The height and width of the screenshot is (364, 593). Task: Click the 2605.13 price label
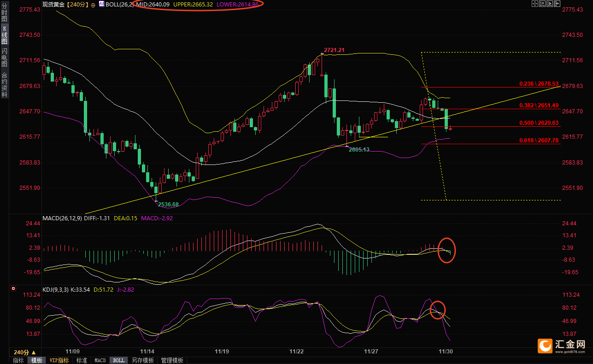359,150
